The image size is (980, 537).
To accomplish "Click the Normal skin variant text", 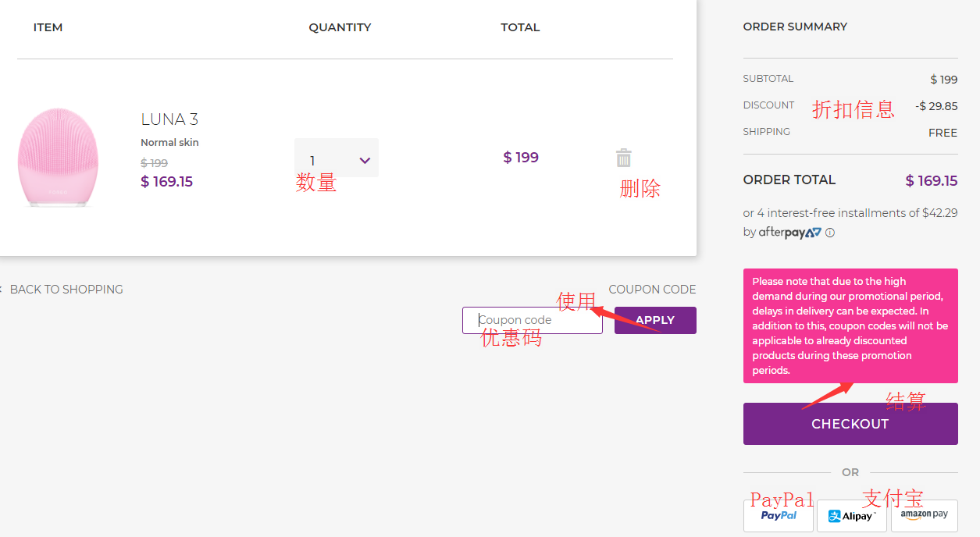I will pyautogui.click(x=169, y=143).
